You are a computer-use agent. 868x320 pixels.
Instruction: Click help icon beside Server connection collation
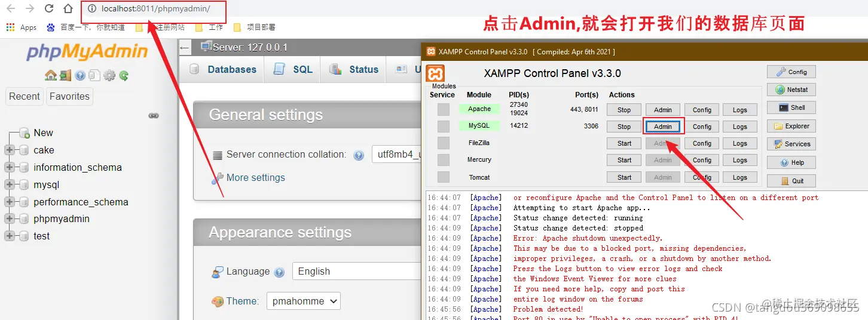click(x=359, y=155)
